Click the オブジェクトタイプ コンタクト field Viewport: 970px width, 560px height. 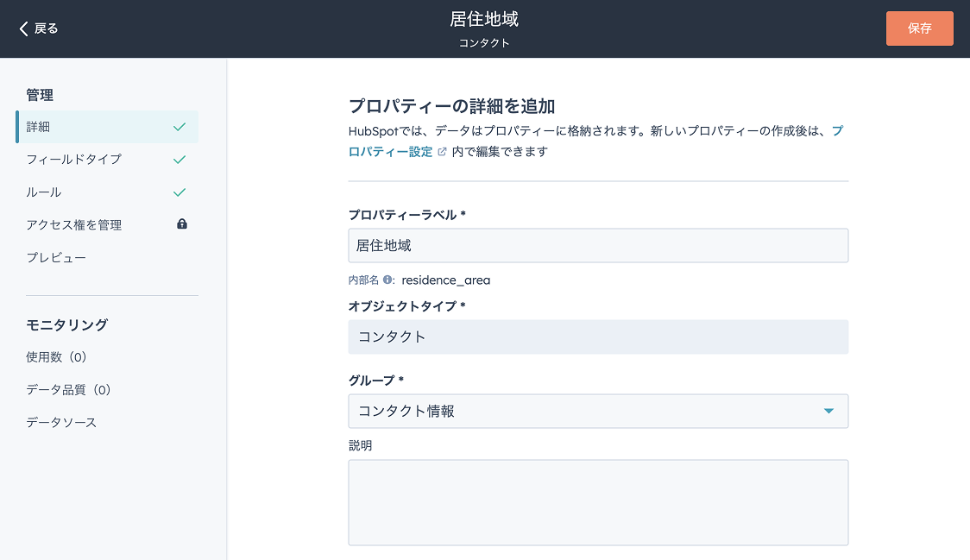pyautogui.click(x=597, y=337)
